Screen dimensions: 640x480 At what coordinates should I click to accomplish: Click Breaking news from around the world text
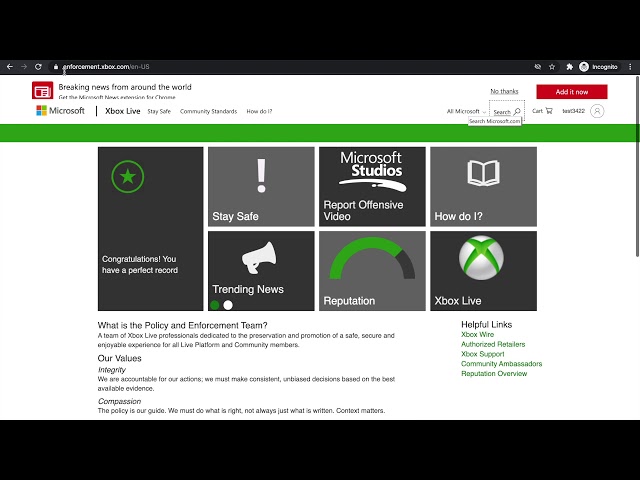[125, 87]
